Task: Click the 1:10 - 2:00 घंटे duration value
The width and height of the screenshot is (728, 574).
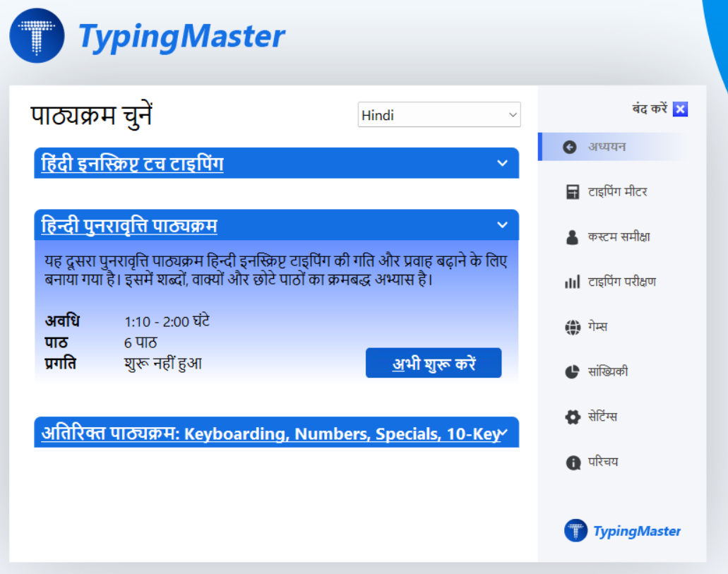Action: coord(167,321)
